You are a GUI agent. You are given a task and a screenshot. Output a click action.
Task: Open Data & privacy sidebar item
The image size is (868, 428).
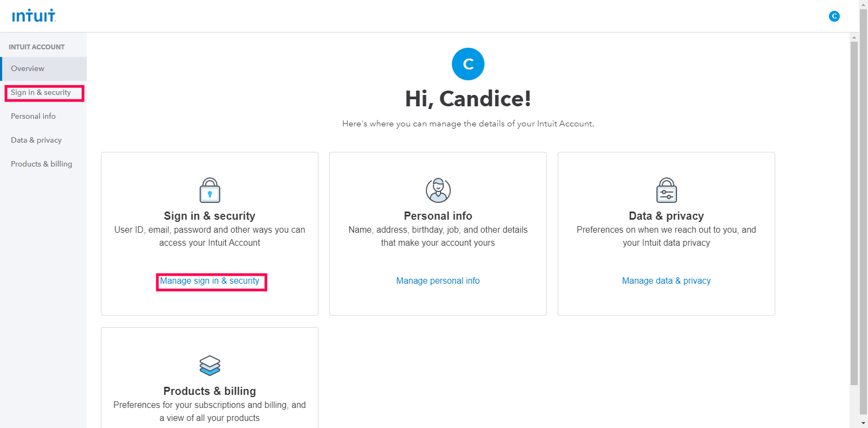click(x=43, y=140)
